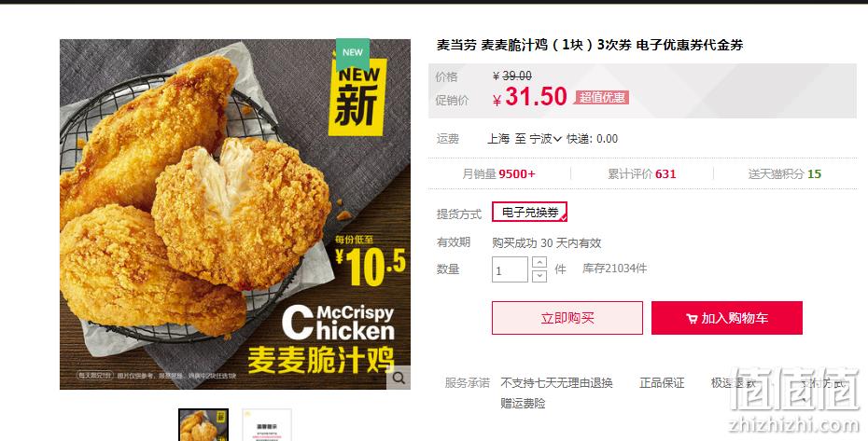Screen dimensions: 868x441
Task: Focus the quantity input field
Action: [510, 270]
